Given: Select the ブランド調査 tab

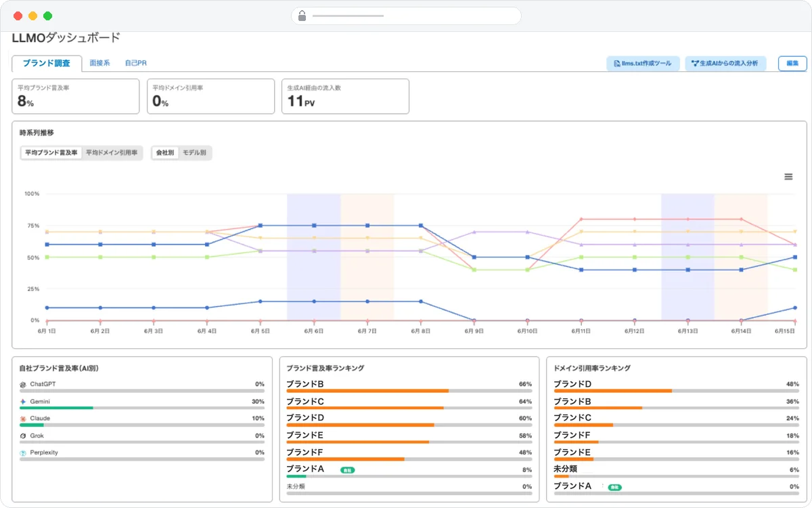Looking at the screenshot, I should tap(47, 63).
